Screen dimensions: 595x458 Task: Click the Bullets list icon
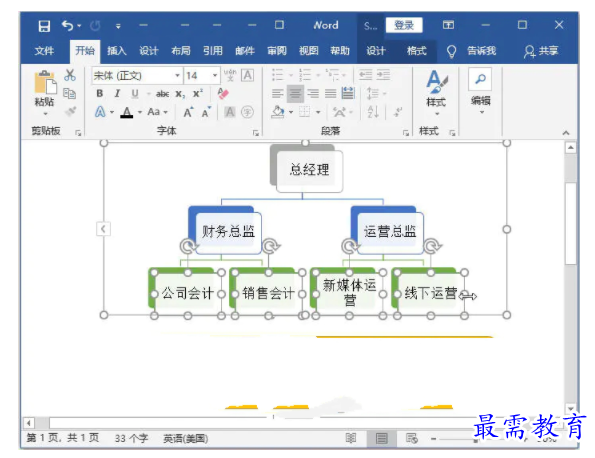[278, 75]
